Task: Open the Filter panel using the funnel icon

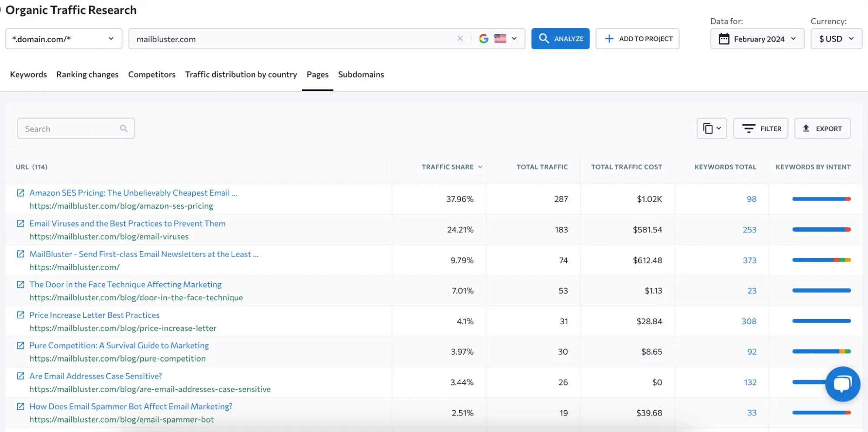Action: coord(749,128)
